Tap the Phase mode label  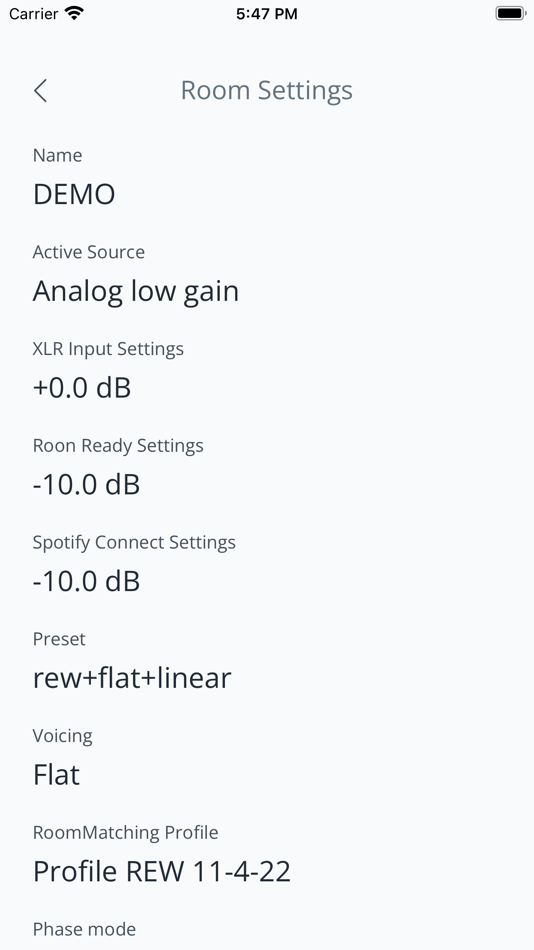tap(84, 929)
